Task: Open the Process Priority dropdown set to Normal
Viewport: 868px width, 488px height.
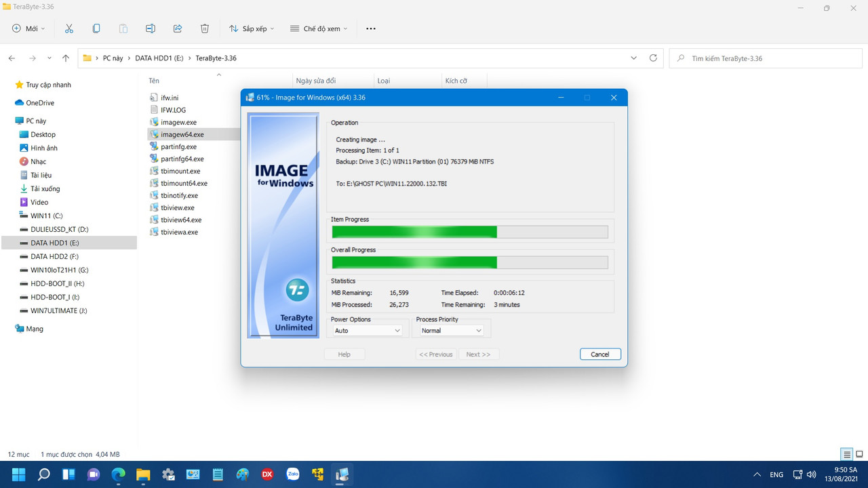Action: click(451, 331)
